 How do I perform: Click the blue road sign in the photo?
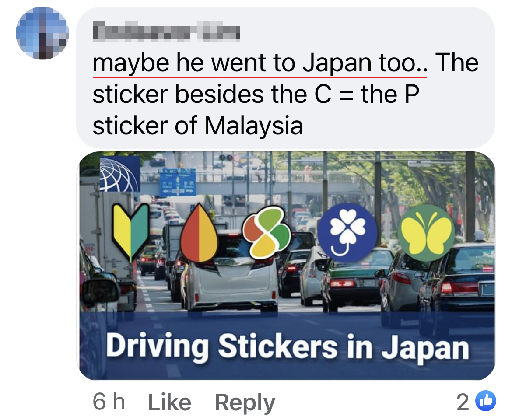coord(178,182)
